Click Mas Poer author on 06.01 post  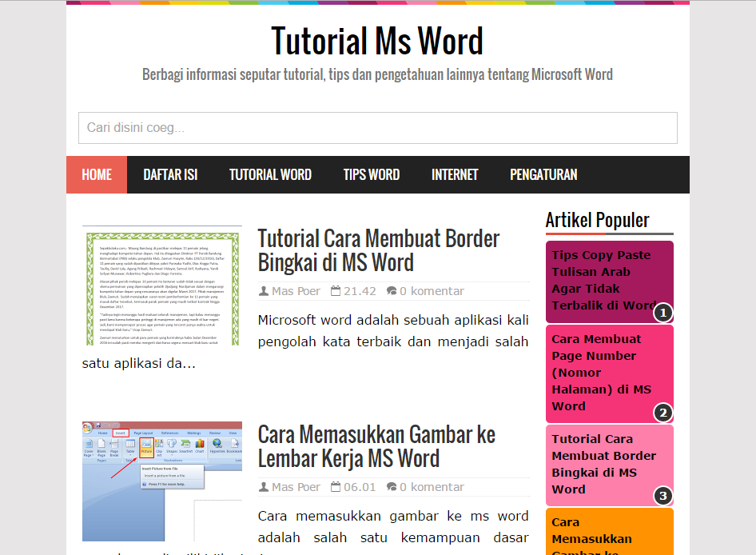click(296, 487)
